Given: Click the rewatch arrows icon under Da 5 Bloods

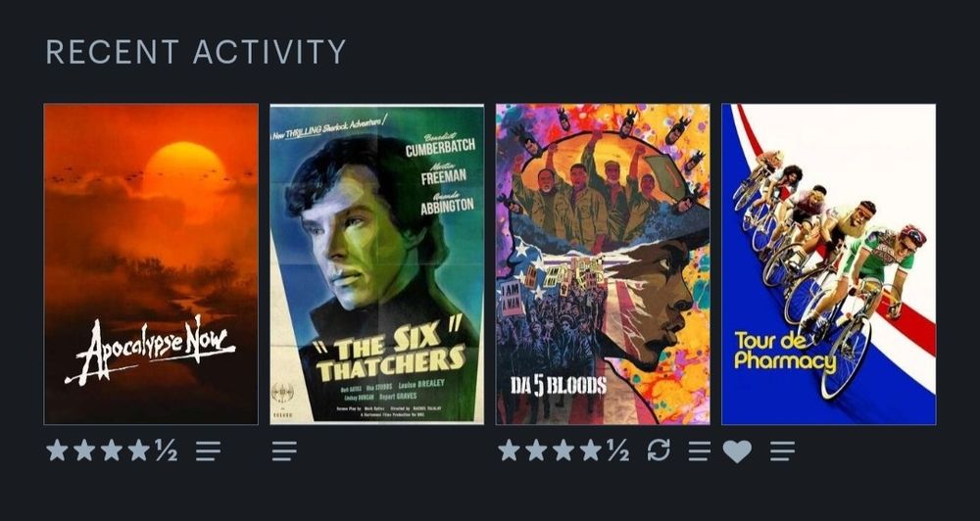Looking at the screenshot, I should click(659, 450).
